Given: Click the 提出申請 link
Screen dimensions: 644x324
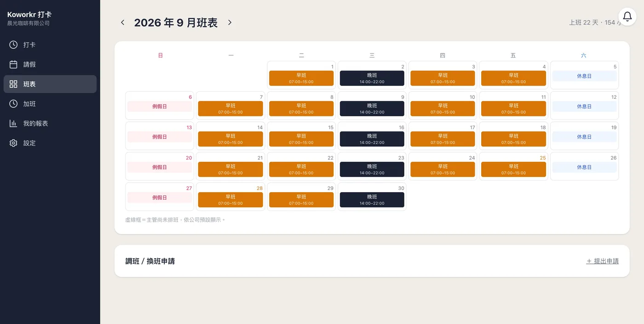Looking at the screenshot, I should (x=603, y=261).
